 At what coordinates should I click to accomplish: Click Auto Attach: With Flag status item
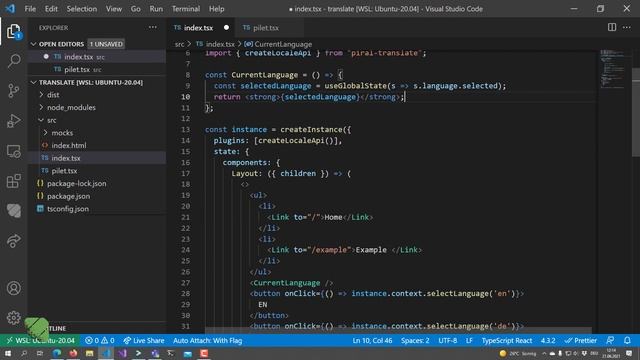(x=207, y=340)
